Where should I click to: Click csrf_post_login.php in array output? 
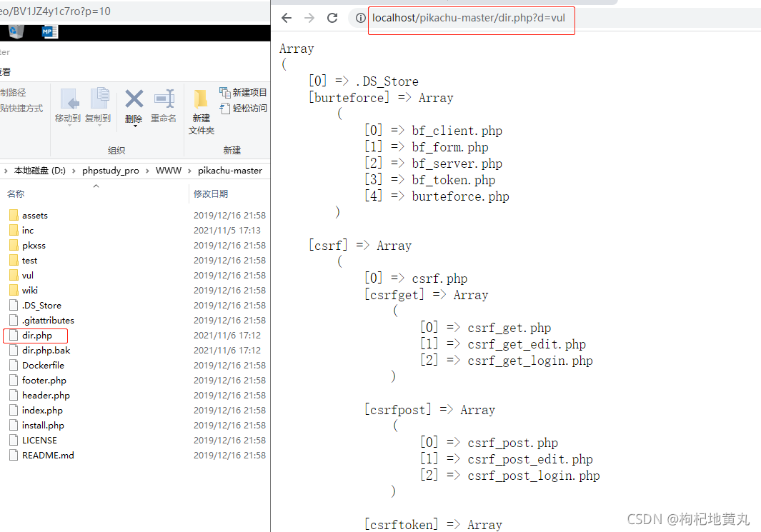click(x=533, y=476)
